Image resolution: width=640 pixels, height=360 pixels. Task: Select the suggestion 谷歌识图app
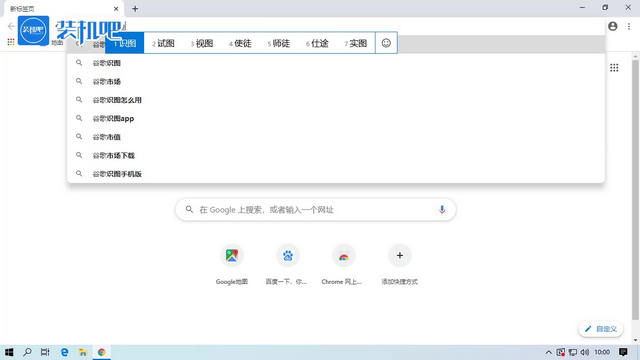336,118
